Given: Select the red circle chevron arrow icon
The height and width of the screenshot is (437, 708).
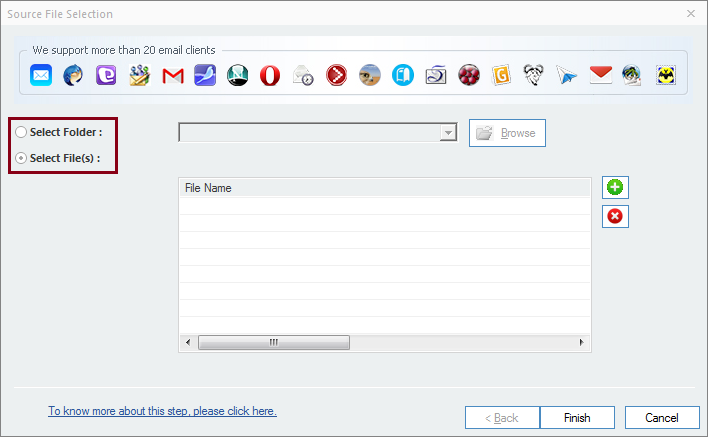Looking at the screenshot, I should [x=336, y=75].
